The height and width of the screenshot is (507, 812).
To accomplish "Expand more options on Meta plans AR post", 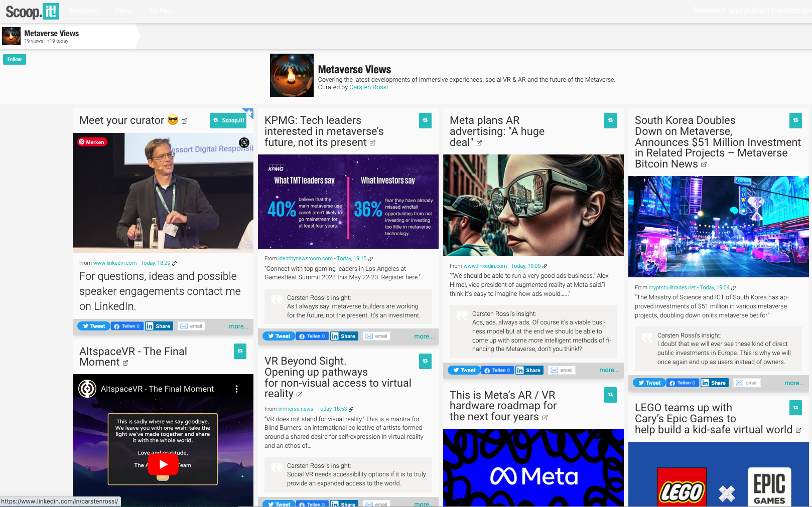I will point(609,370).
